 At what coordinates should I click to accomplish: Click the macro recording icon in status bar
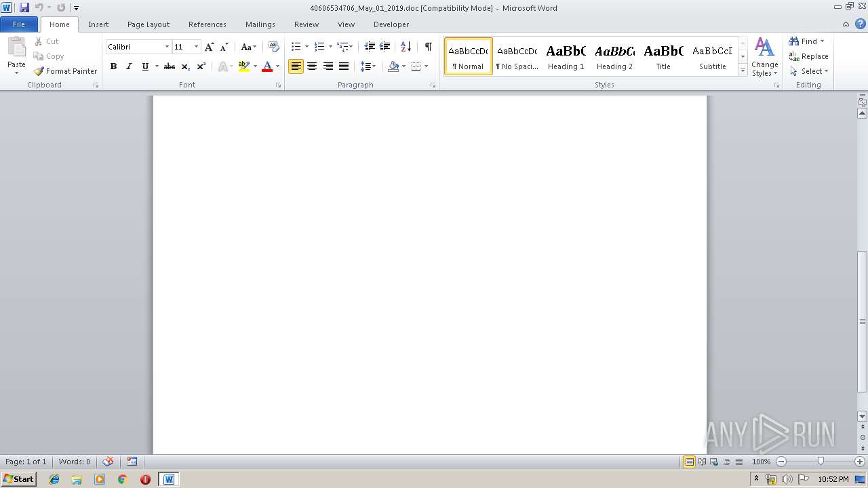click(132, 462)
